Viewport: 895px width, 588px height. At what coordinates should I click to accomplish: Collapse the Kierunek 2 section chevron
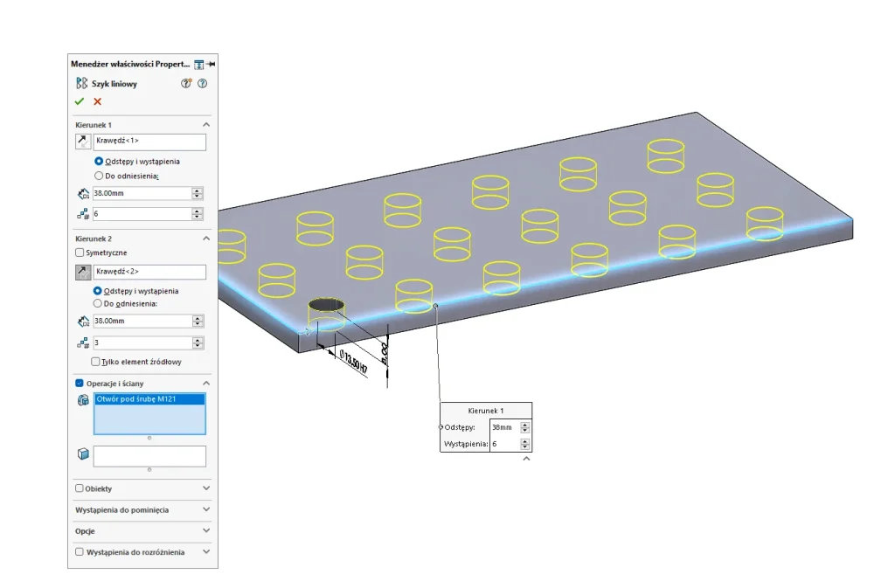(206, 239)
